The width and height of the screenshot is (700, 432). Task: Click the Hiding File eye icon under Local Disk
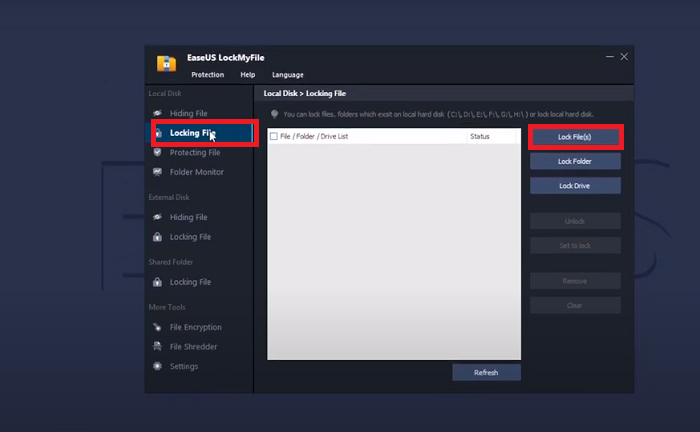click(157, 113)
